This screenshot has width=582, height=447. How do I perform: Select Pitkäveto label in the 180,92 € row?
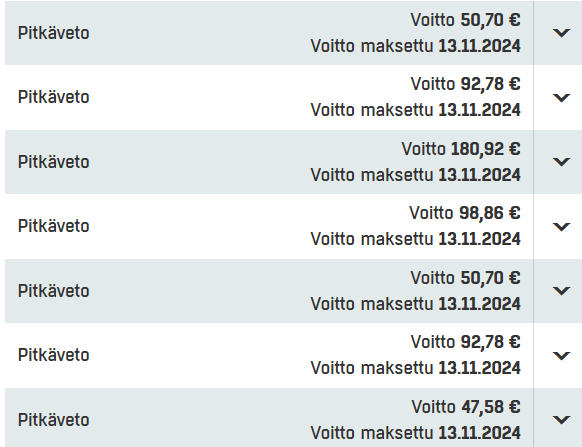(53, 162)
